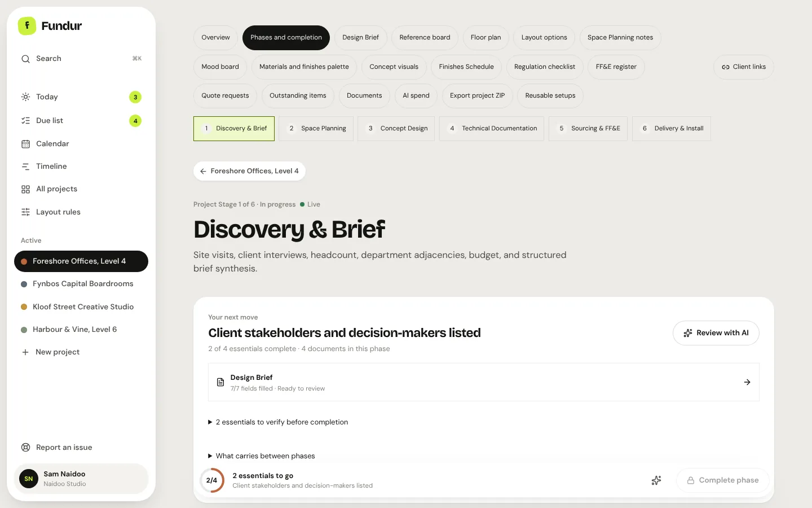This screenshot has height=508, width=812.
Task: Select phase 3 Concept Design
Action: click(x=396, y=129)
